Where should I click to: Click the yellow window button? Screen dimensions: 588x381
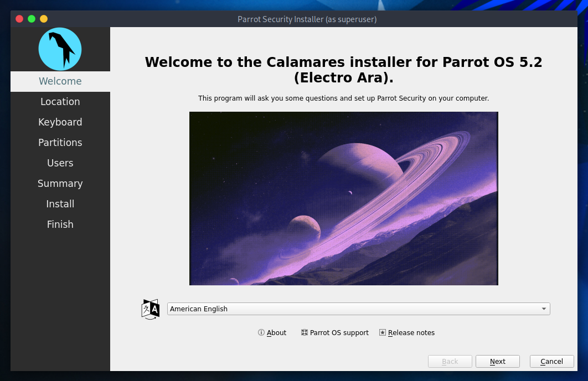44,19
